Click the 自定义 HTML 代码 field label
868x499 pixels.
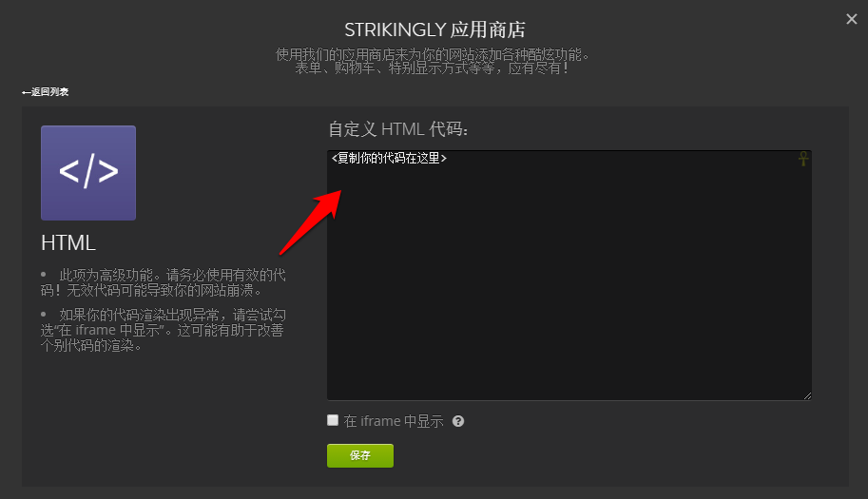[398, 129]
